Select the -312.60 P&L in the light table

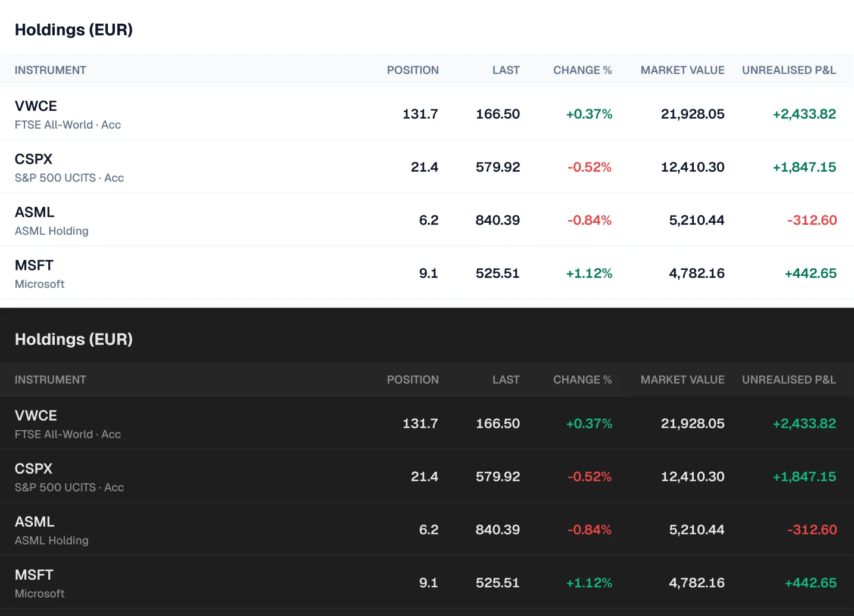(x=812, y=220)
